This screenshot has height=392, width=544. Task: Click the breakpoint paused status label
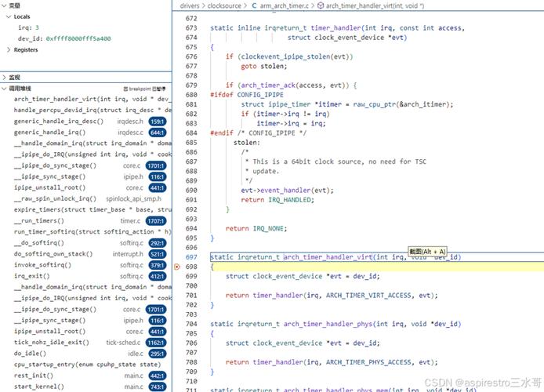click(145, 89)
